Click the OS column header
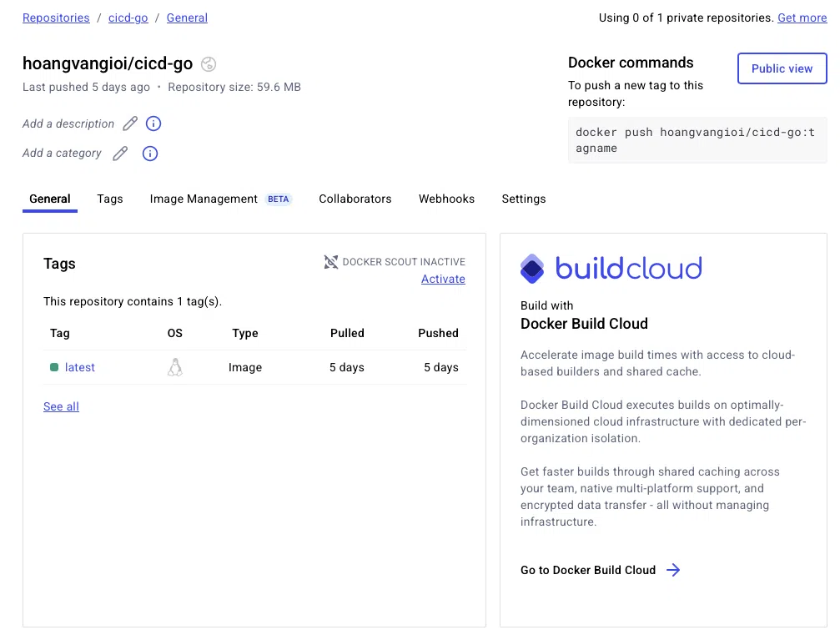Image resolution: width=840 pixels, height=635 pixels. 174,333
